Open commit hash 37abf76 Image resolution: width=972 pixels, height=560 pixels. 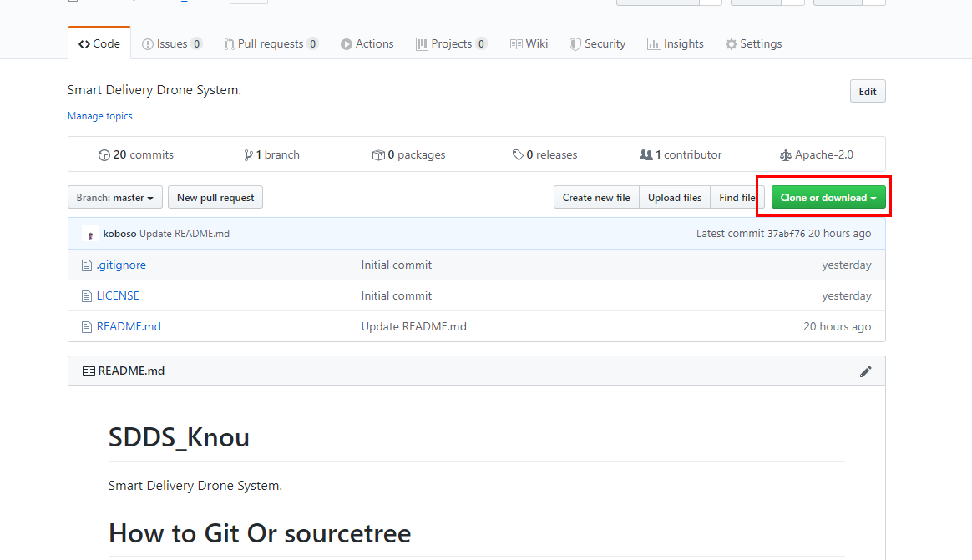tap(786, 234)
